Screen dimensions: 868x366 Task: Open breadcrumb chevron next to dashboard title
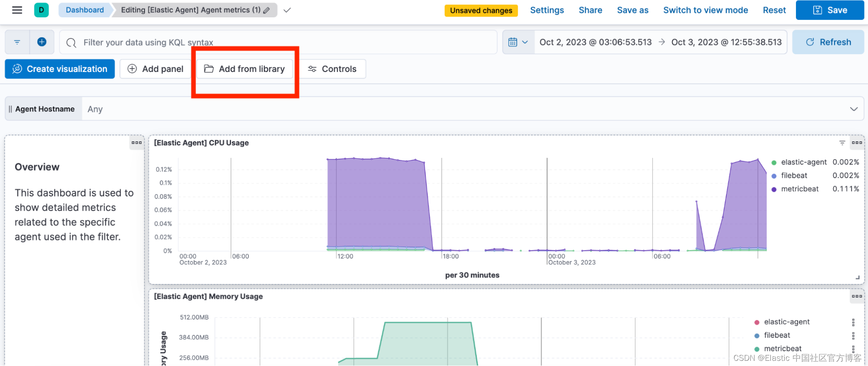[287, 10]
